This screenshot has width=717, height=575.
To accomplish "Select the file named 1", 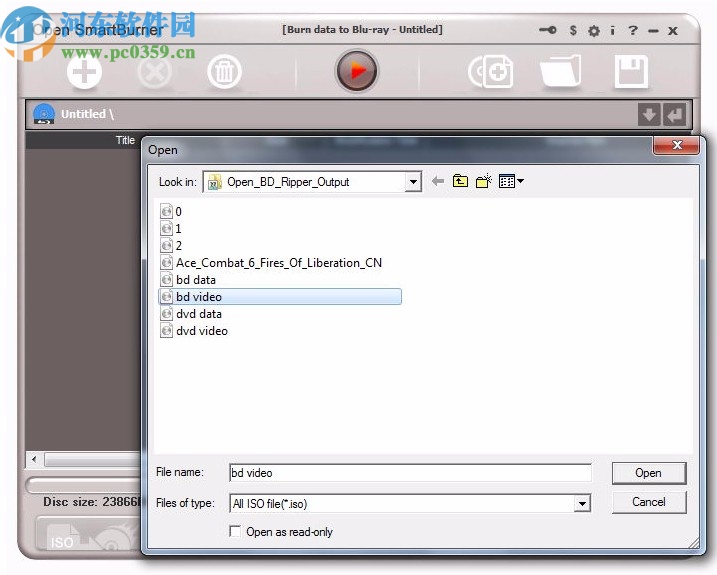I will pyautogui.click(x=171, y=228).
